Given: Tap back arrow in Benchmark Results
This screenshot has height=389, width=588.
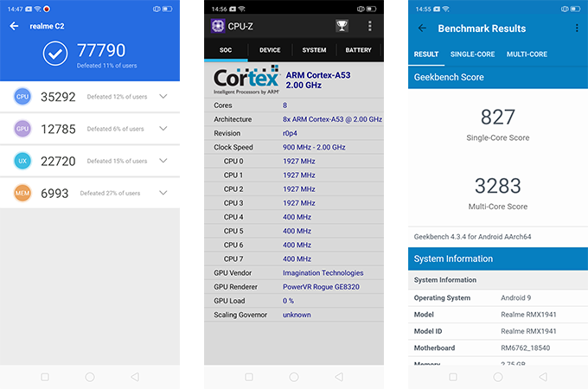Looking at the screenshot, I should [x=422, y=28].
